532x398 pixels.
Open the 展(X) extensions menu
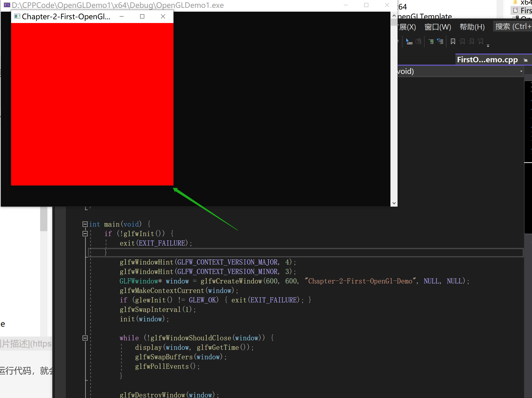407,27
